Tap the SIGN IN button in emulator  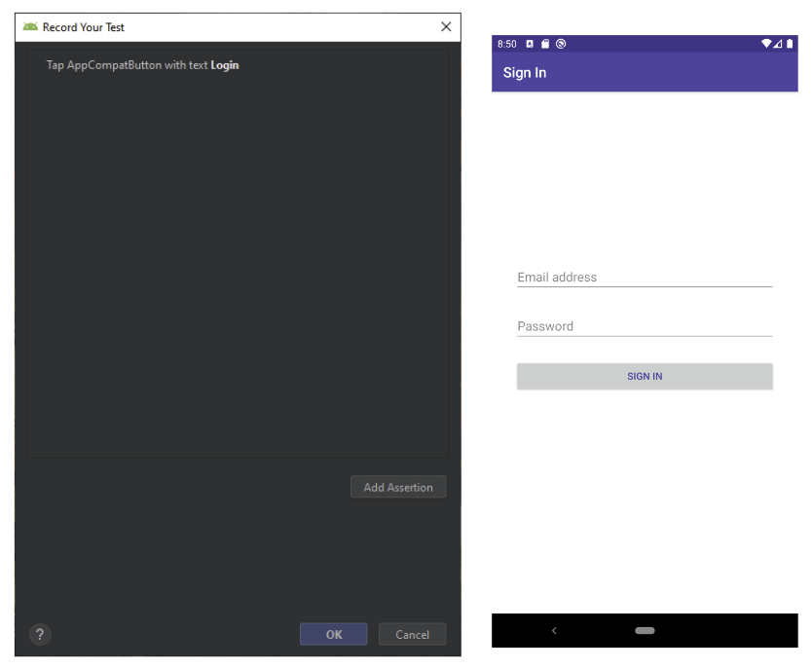coord(645,377)
